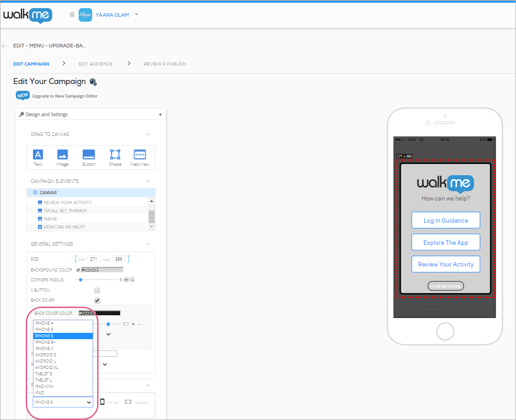Open the black back cover color swatch
The width and height of the screenshot is (516, 420).
(x=100, y=313)
